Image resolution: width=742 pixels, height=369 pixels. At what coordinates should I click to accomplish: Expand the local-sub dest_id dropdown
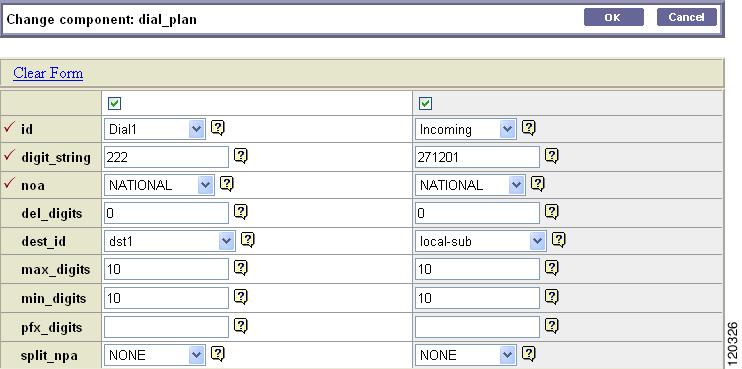tap(480, 241)
